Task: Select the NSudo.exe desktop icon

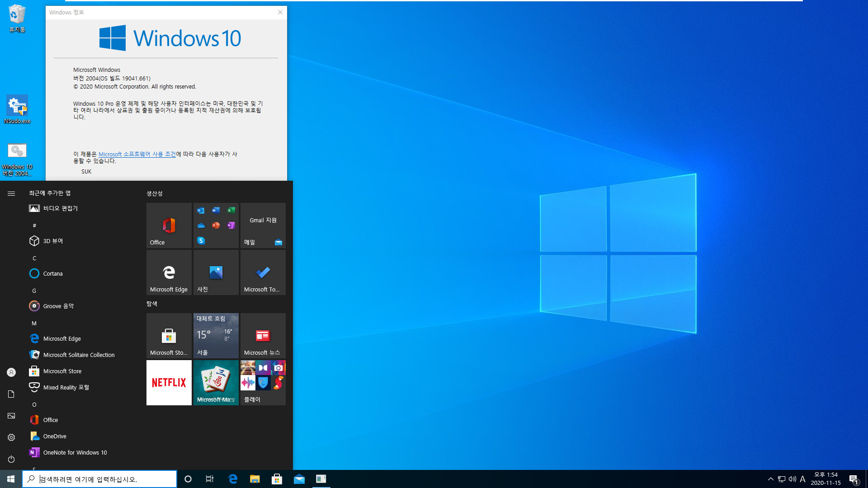Action: click(17, 109)
